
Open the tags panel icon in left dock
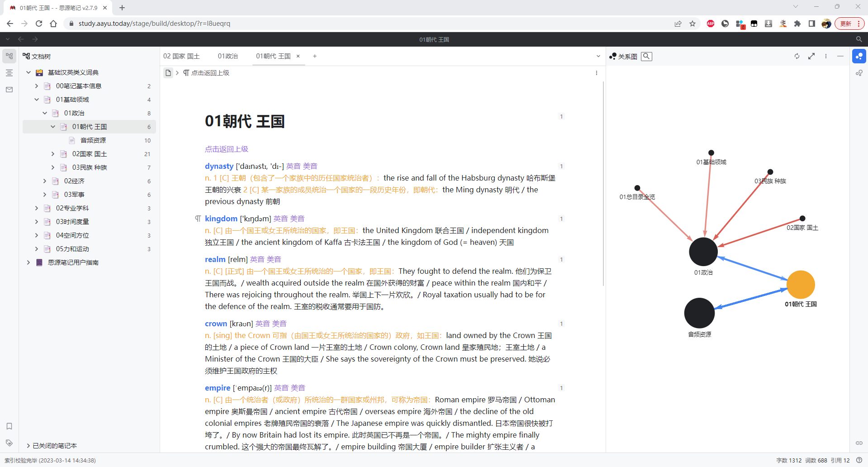(x=9, y=443)
